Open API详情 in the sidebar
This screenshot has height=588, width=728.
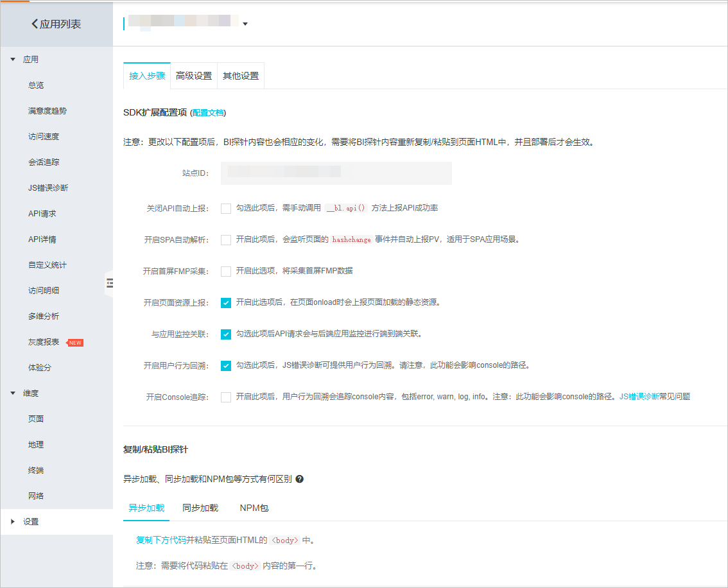(42, 239)
